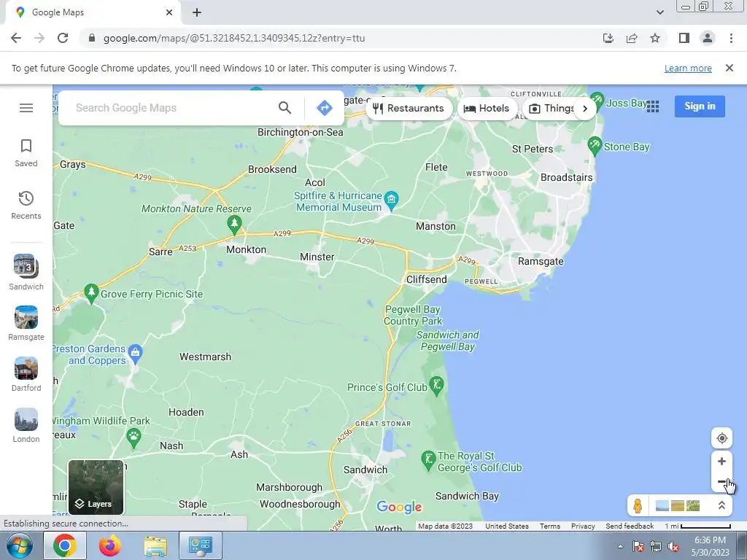Open Google apps grid icon
747x560 pixels.
(653, 106)
